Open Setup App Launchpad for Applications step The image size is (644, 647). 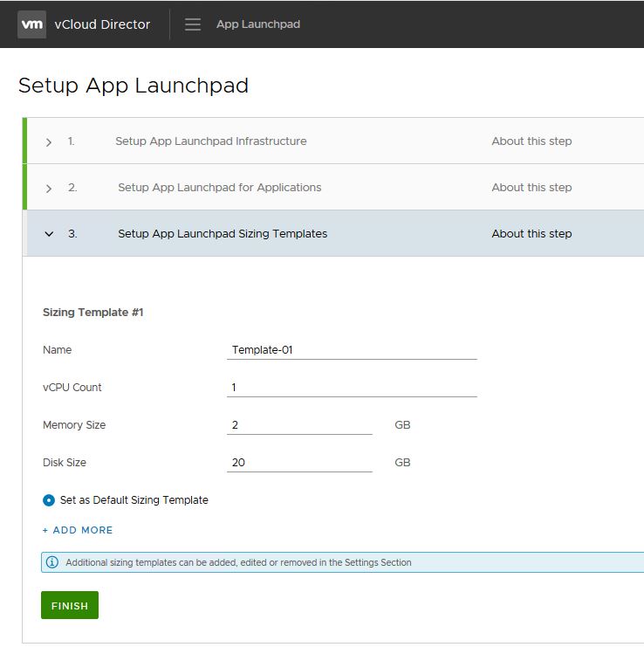[x=219, y=188]
